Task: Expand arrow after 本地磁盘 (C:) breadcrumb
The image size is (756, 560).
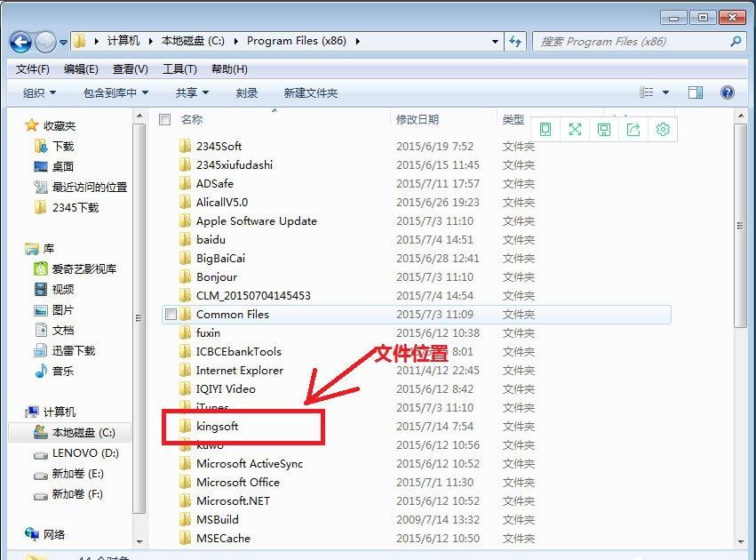Action: point(235,42)
